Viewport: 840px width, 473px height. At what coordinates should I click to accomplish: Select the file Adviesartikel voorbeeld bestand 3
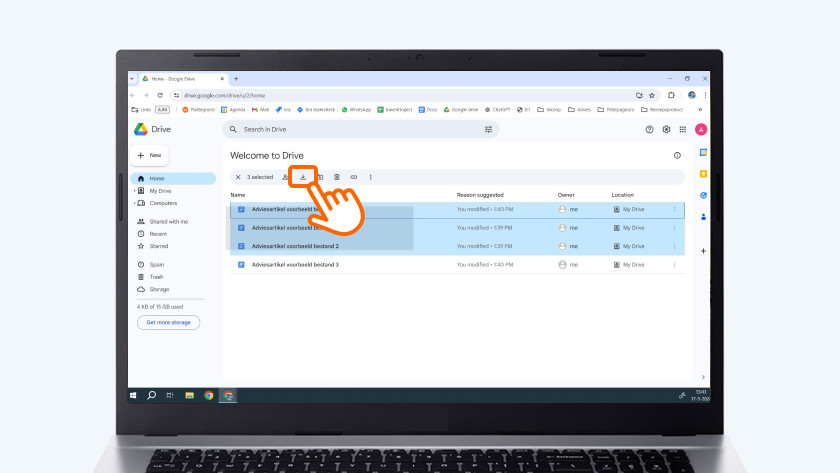point(295,265)
